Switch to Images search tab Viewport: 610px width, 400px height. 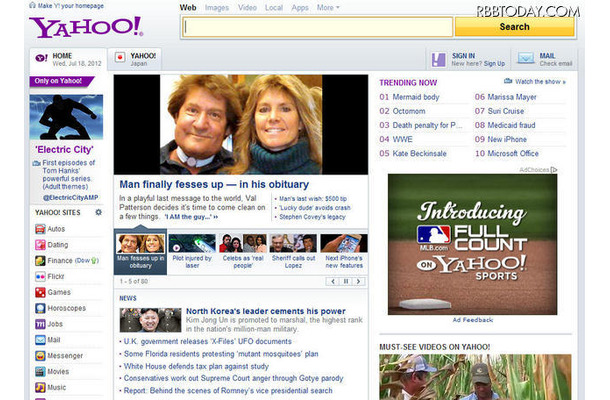coord(217,8)
